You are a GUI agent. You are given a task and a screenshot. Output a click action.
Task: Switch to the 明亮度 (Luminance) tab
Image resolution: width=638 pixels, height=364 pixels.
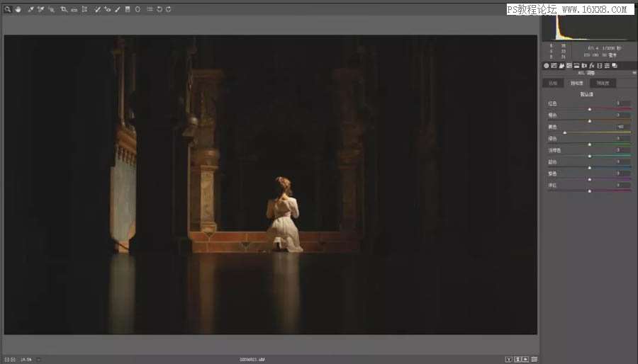pos(603,83)
